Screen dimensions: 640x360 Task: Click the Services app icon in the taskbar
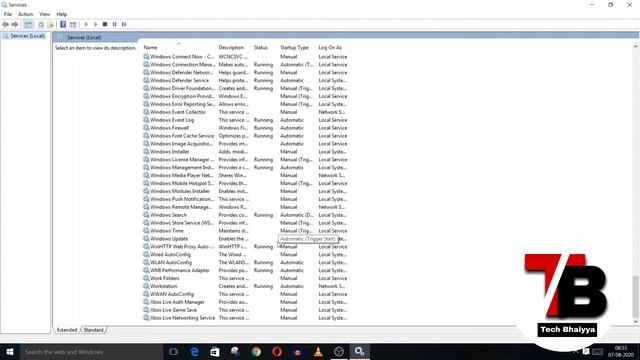point(359,352)
